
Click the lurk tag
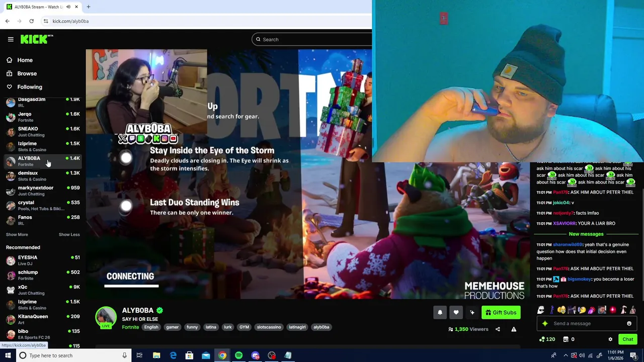[x=228, y=327]
